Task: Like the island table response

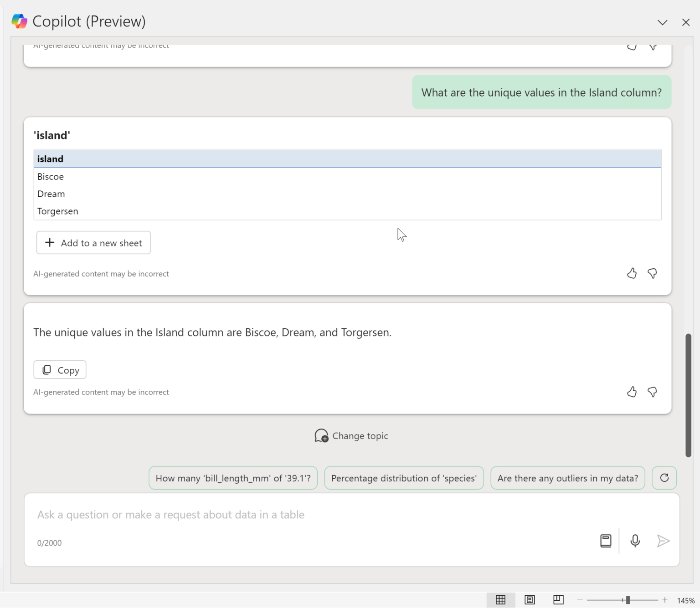Action: 632,273
